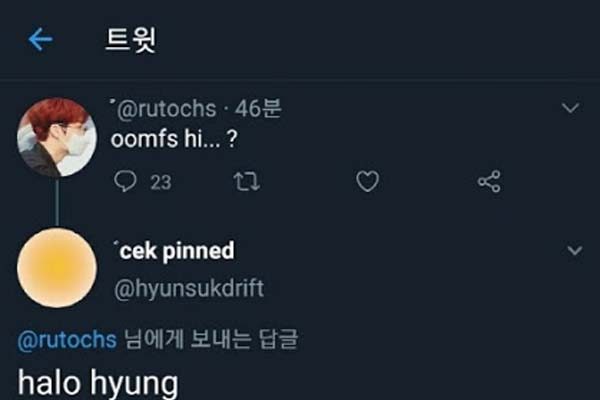The width and height of the screenshot is (600, 400).
Task: Share the @rutochs tweet
Action: pyautogui.click(x=489, y=182)
